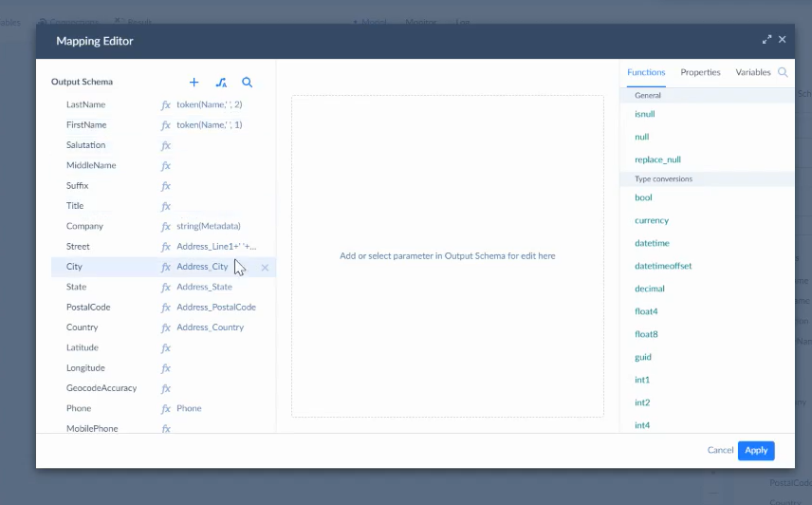Click the plus icon to add output parameter
Image resolution: width=812 pixels, height=505 pixels.
[x=194, y=83]
